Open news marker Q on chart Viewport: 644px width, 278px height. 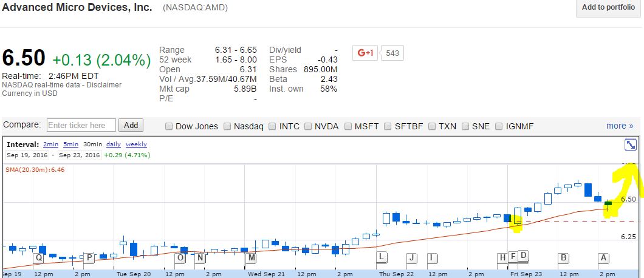point(39,257)
